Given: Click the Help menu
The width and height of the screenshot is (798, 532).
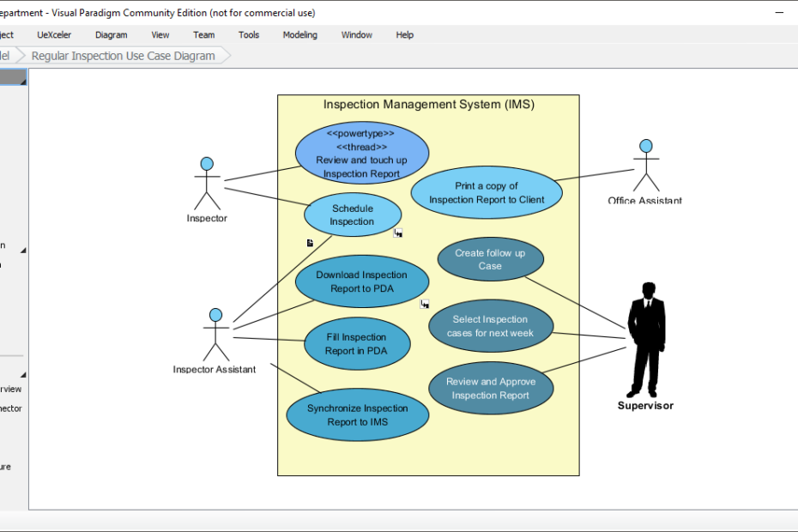Looking at the screenshot, I should (x=404, y=34).
